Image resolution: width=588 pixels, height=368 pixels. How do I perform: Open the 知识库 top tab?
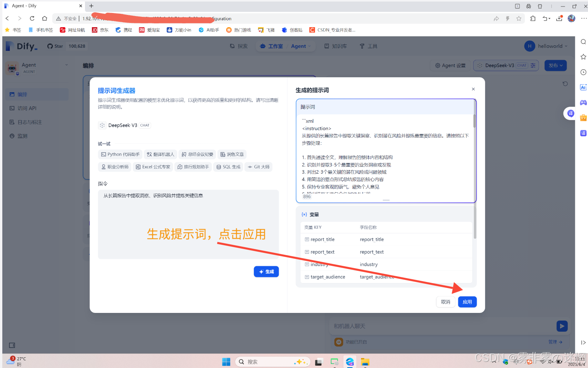point(335,46)
